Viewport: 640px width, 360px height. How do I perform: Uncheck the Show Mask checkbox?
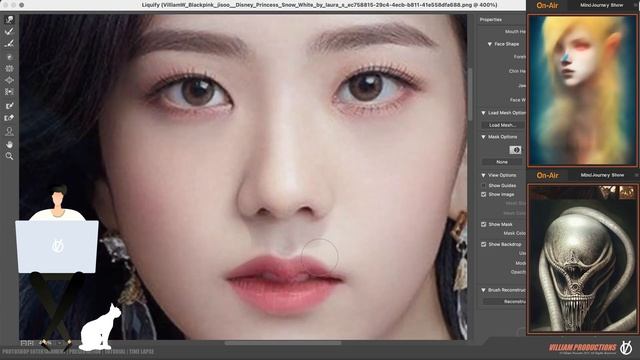[x=484, y=224]
